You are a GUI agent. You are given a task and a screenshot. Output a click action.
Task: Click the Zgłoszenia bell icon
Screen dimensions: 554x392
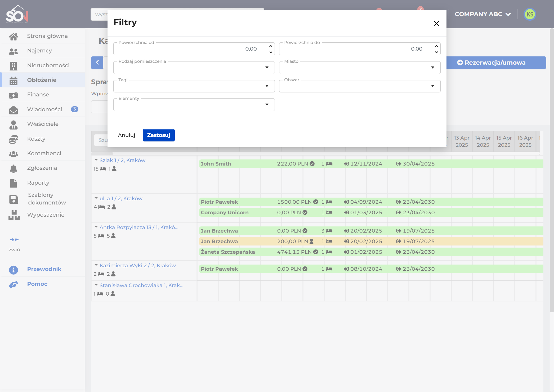click(x=14, y=168)
